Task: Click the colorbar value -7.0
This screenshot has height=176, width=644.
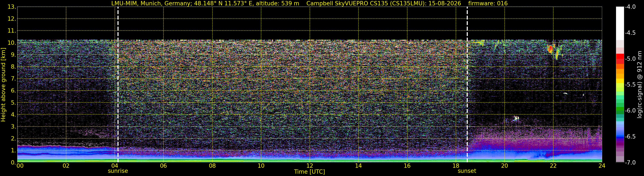Action: (x=630, y=163)
